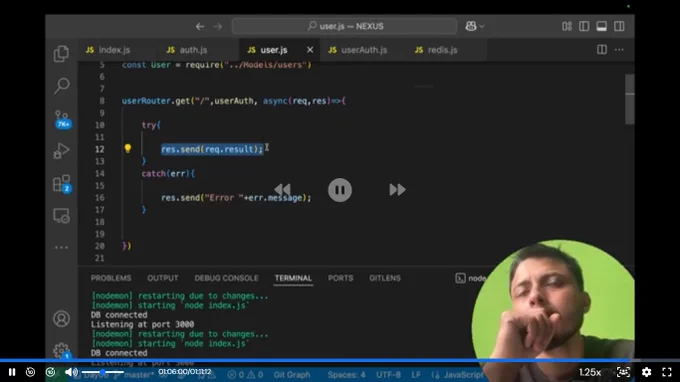
Task: Open the Manage gear in activity bar
Action: [61, 350]
